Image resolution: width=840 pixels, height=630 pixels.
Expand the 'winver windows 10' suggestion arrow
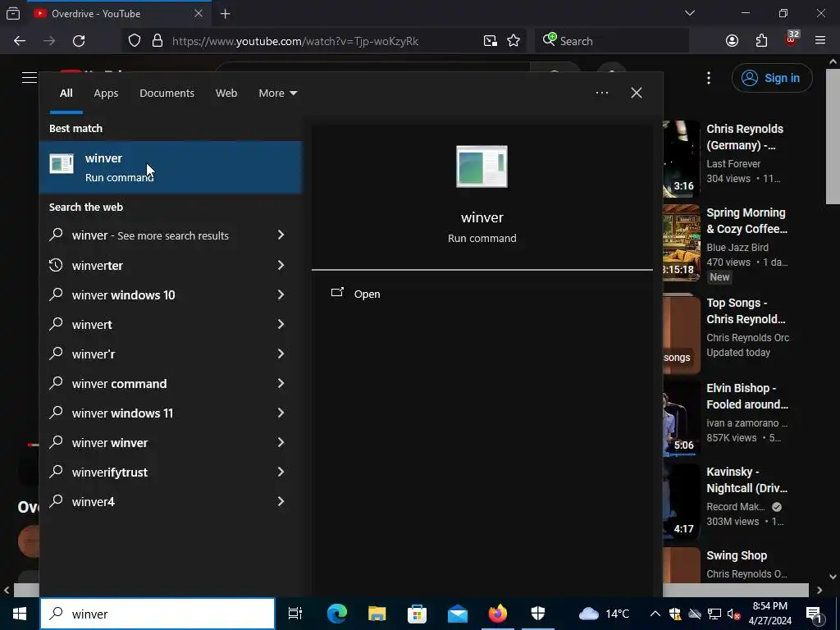click(281, 294)
